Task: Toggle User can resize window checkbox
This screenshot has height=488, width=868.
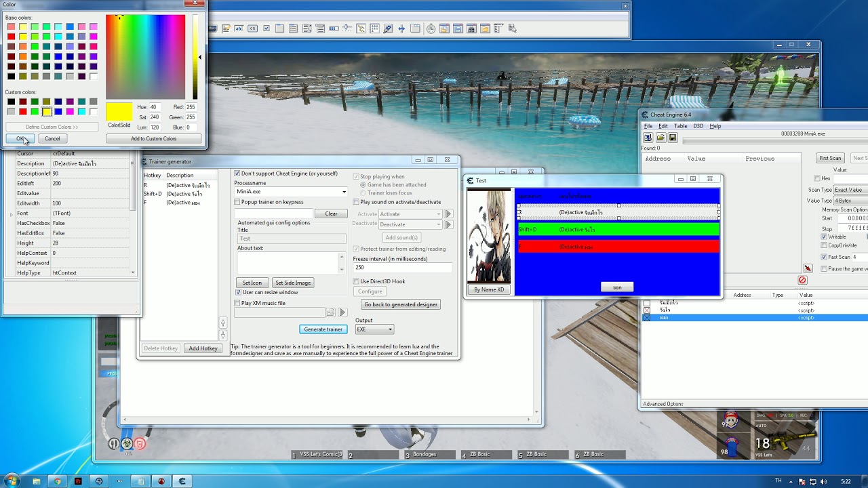Action: [238, 292]
